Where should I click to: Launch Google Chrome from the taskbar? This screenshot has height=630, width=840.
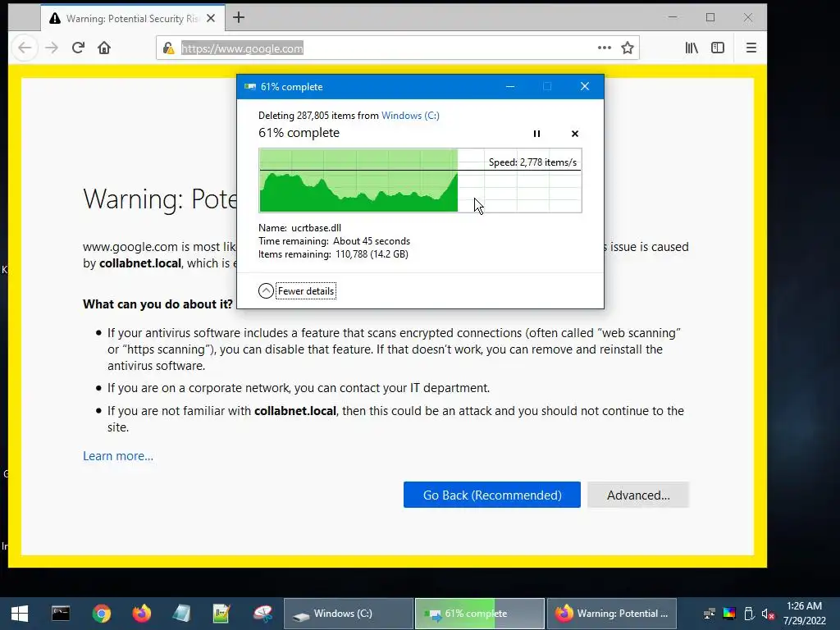101,614
